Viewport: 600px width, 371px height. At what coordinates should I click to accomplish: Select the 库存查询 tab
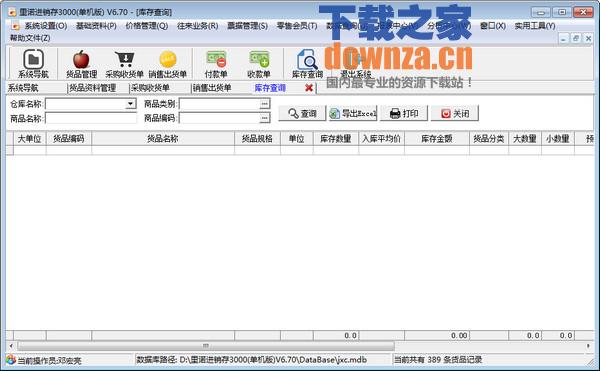click(270, 88)
